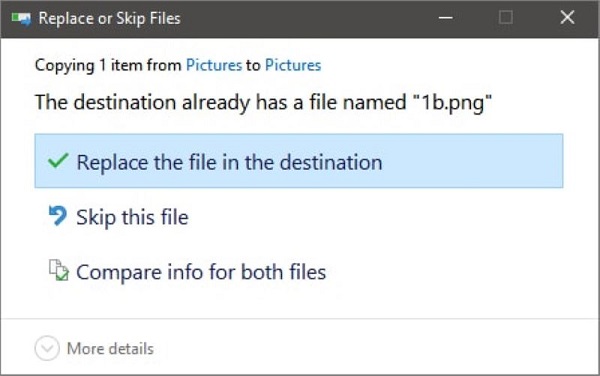Expand details using the circled chevron
The width and height of the screenshot is (600, 376).
pyautogui.click(x=47, y=348)
